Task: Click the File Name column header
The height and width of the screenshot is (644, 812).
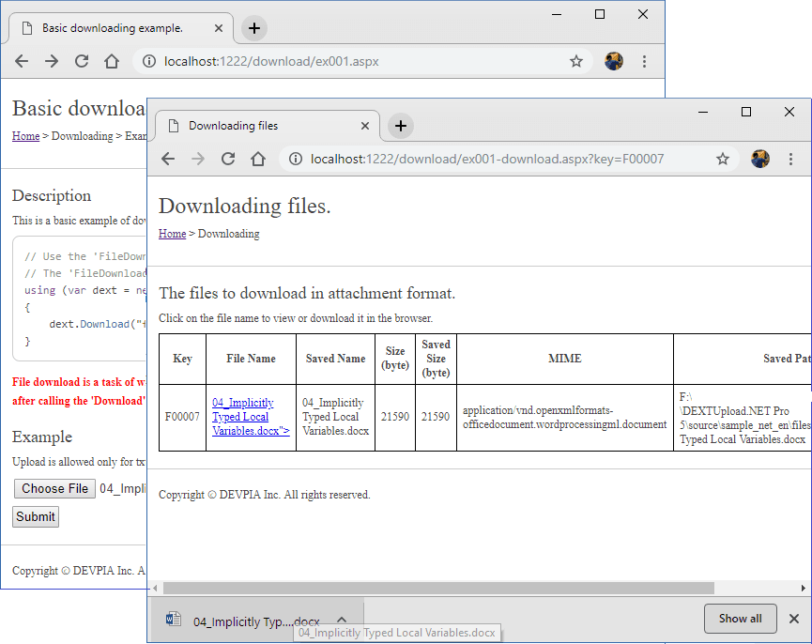Action: [x=251, y=359]
